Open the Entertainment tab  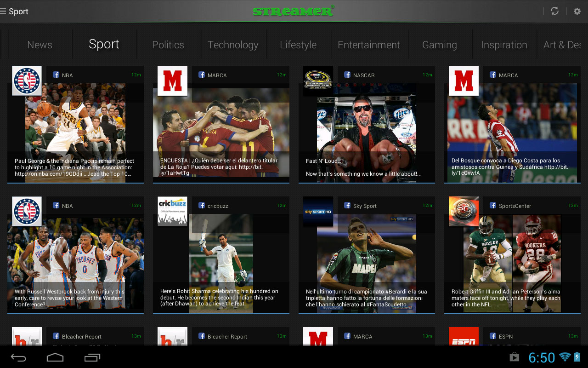[x=368, y=45]
